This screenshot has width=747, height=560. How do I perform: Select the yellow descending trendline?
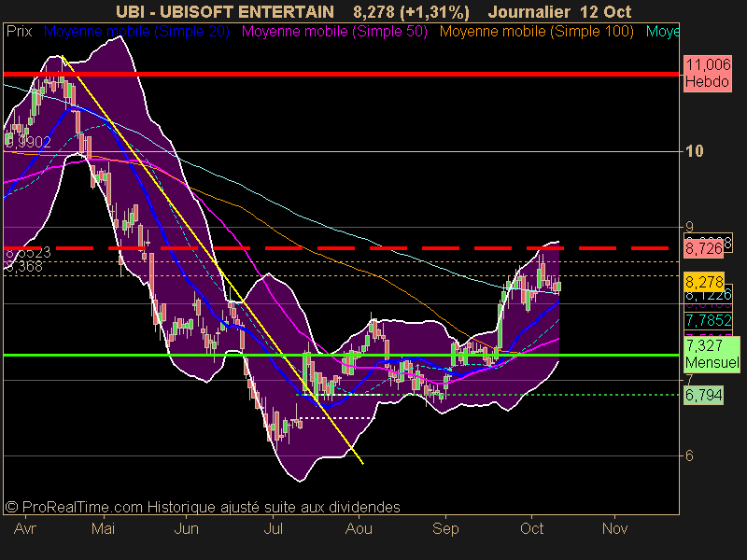pyautogui.click(x=213, y=259)
